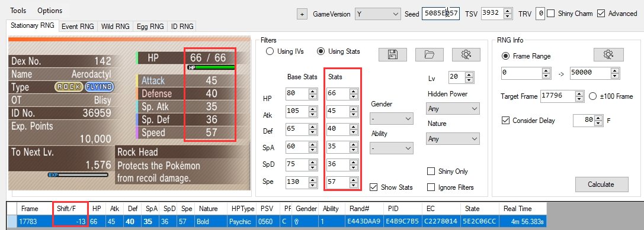Enable the Ignore Filters checkbox
The width and height of the screenshot is (644, 230).
(x=431, y=187)
